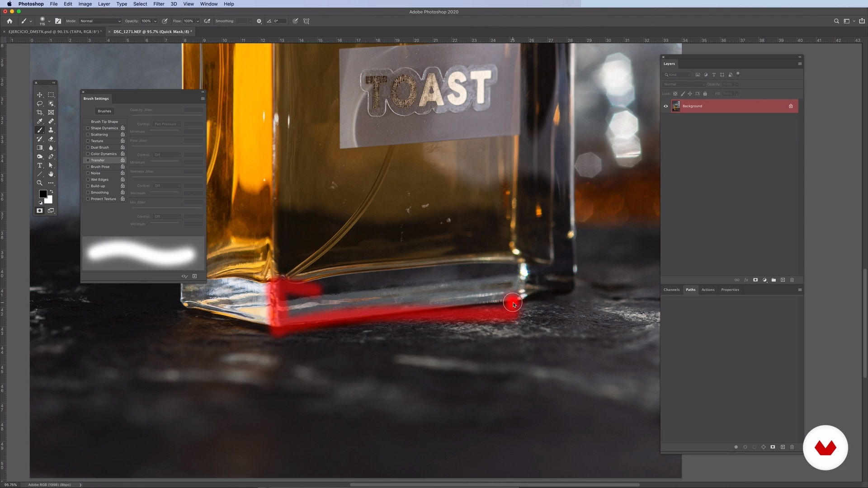Select the Rectangular Marquee tool
The image size is (868, 488).
pyautogui.click(x=51, y=95)
